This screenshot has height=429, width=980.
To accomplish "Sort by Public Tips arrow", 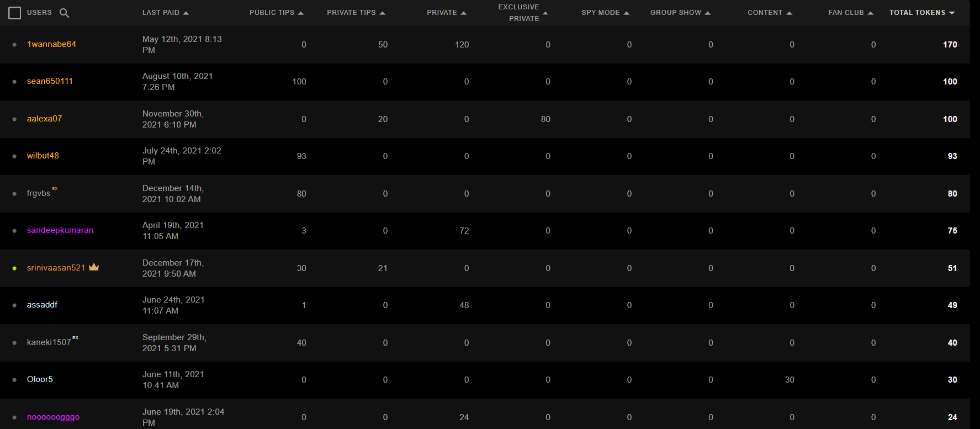I will pyautogui.click(x=301, y=13).
